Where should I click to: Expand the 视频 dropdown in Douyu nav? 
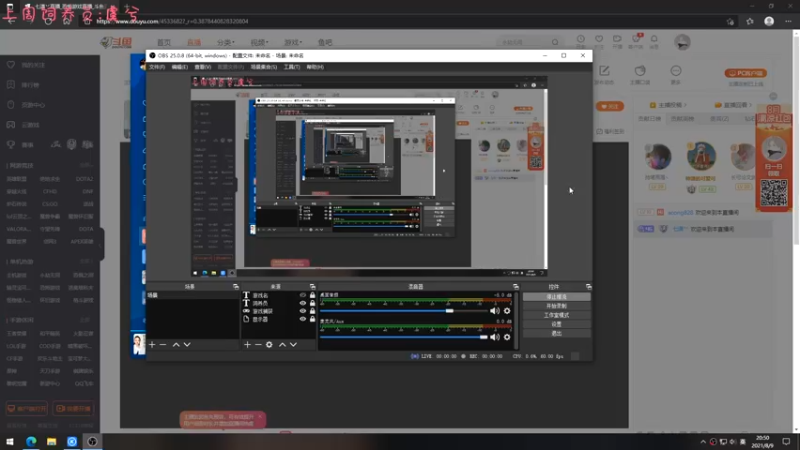tap(259, 42)
